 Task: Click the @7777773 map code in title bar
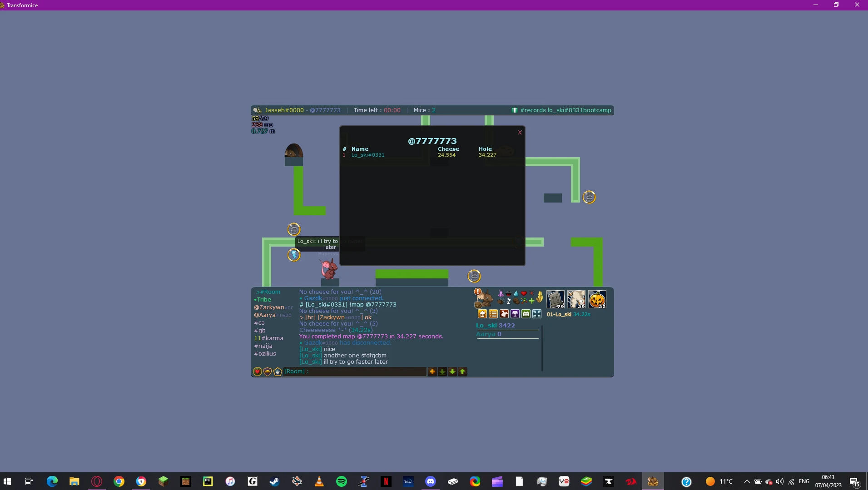(325, 110)
